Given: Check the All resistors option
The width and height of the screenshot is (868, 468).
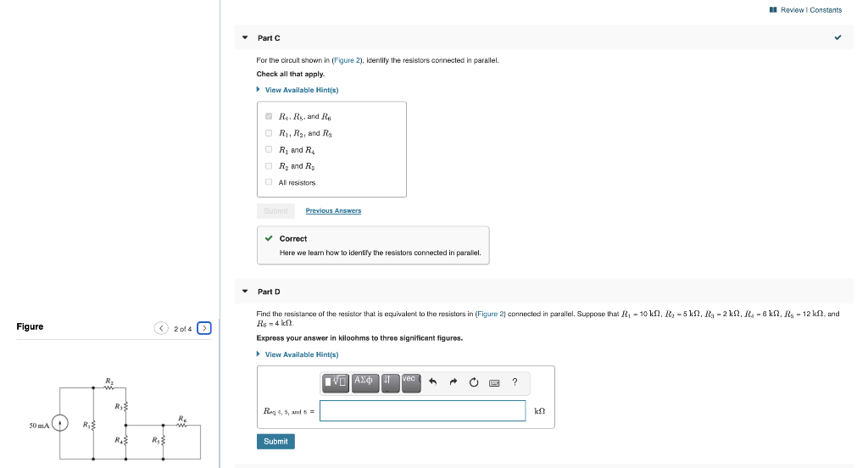Looking at the screenshot, I should 269,182.
